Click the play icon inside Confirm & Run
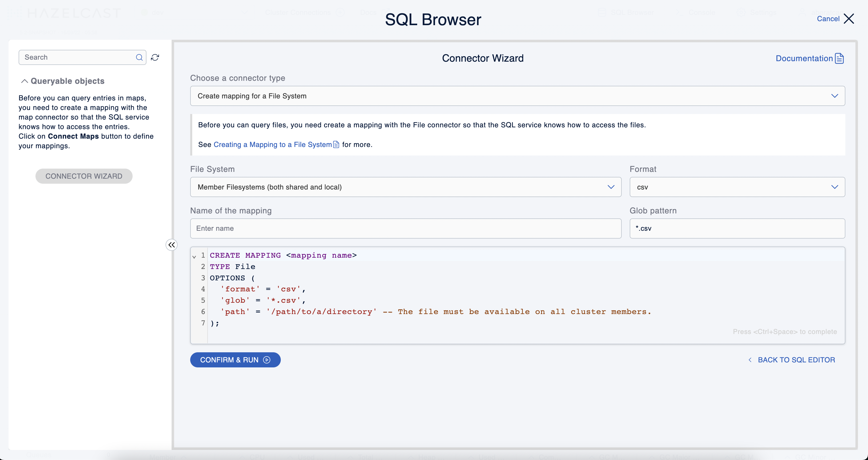 (x=266, y=360)
